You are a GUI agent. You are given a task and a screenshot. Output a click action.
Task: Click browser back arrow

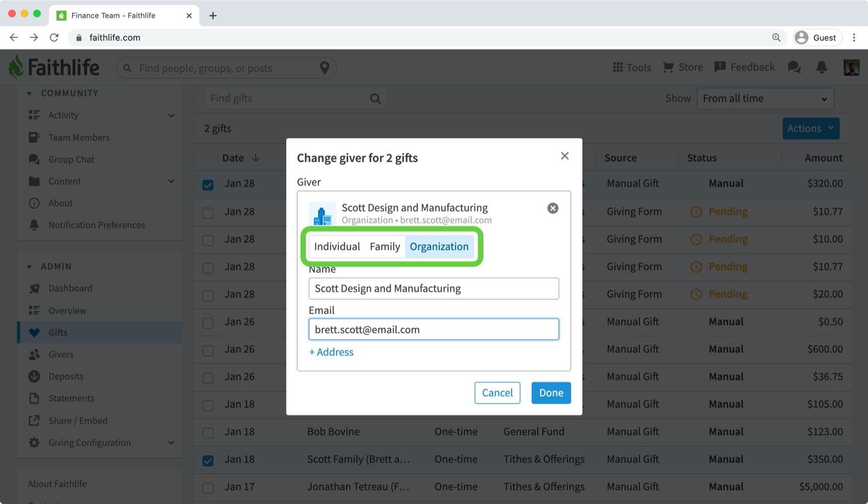(14, 37)
